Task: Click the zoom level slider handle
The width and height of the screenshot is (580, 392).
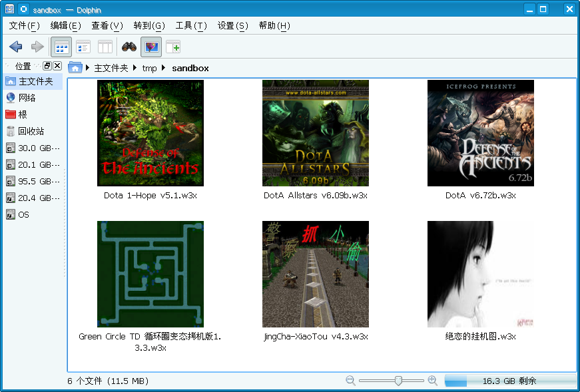Action: pos(398,381)
